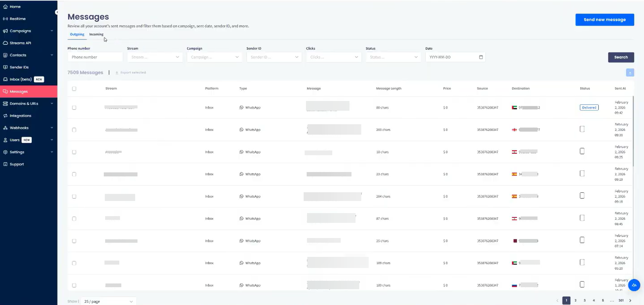Screen dimensions: 644x305
Task: Expand the Campaigns sidebar menu
Action: (29, 31)
